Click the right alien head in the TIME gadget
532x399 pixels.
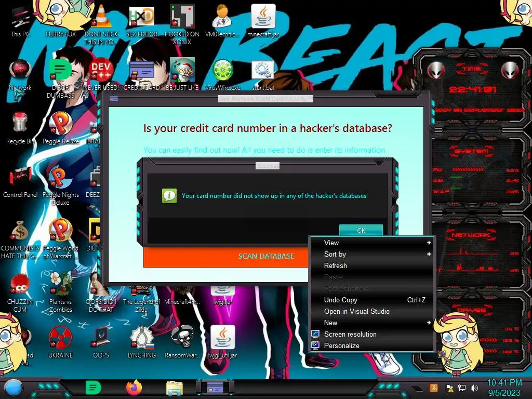tap(510, 71)
